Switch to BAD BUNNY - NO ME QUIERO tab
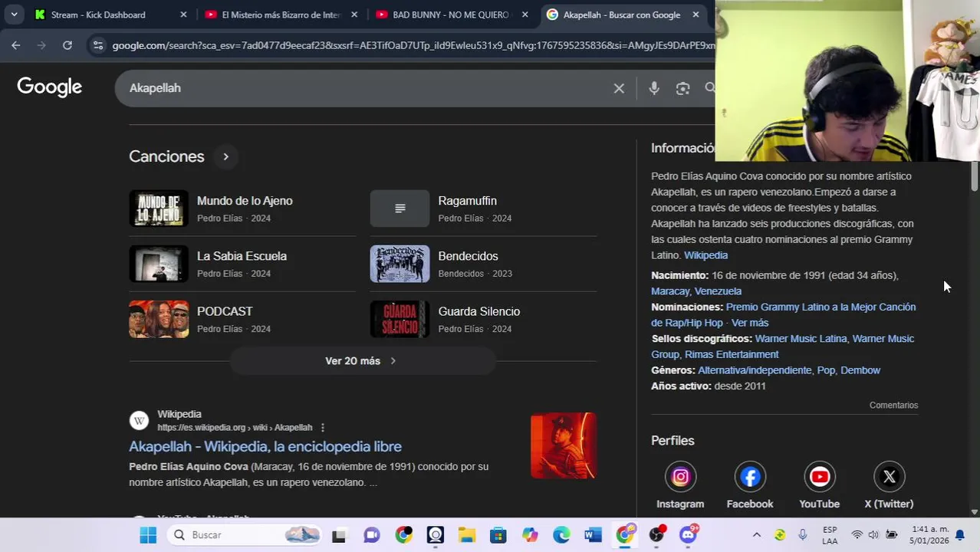Image resolution: width=980 pixels, height=552 pixels. [x=451, y=15]
